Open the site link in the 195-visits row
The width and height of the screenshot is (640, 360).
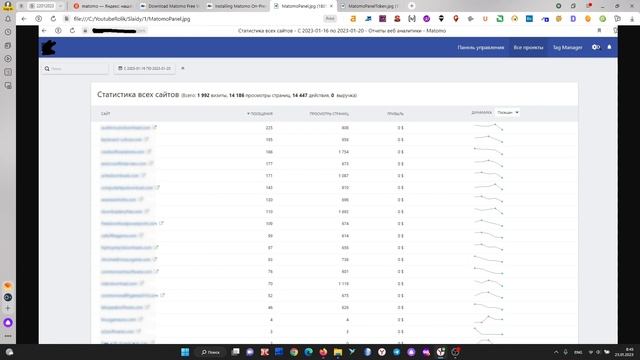[x=121, y=140]
